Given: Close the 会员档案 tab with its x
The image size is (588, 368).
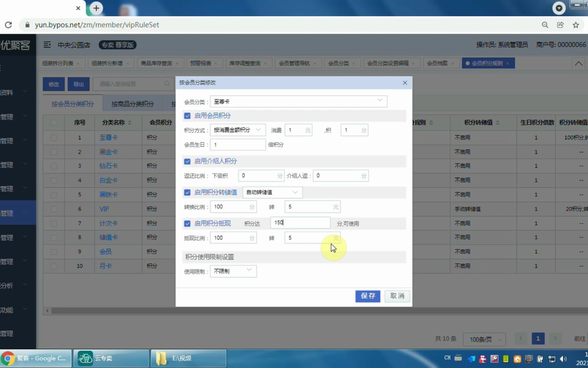Looking at the screenshot, I should (x=453, y=63).
